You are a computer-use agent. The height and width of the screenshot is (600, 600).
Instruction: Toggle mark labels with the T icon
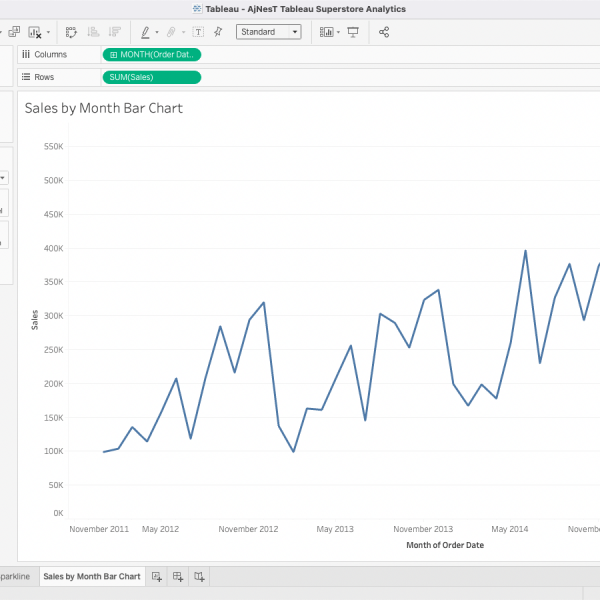(x=198, y=32)
